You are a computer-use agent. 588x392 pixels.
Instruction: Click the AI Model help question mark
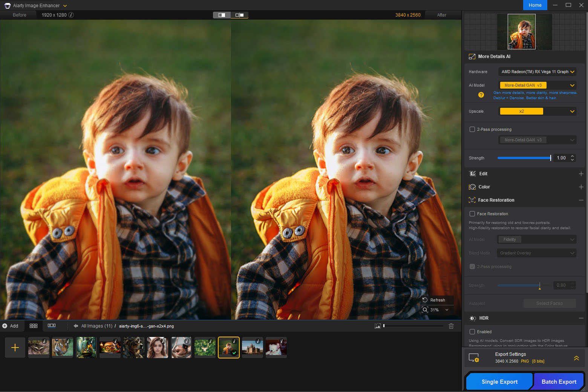481,95
